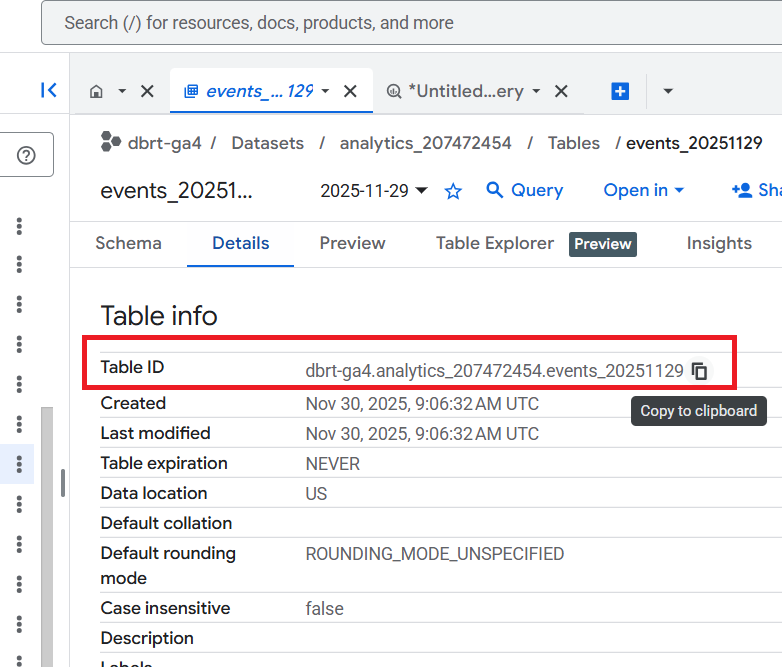This screenshot has width=782, height=667.
Task: Open the Table Explorer tab
Action: click(x=494, y=243)
